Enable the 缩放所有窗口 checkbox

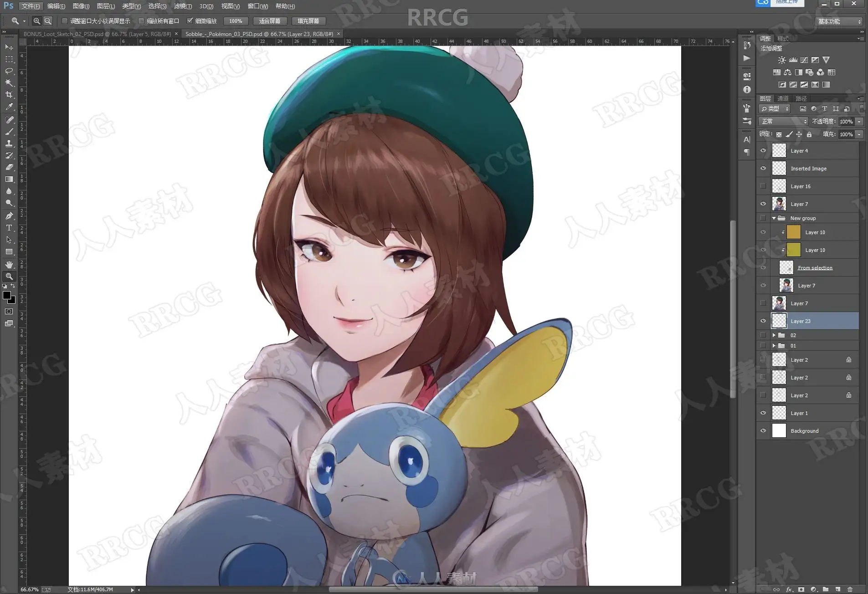click(x=141, y=21)
